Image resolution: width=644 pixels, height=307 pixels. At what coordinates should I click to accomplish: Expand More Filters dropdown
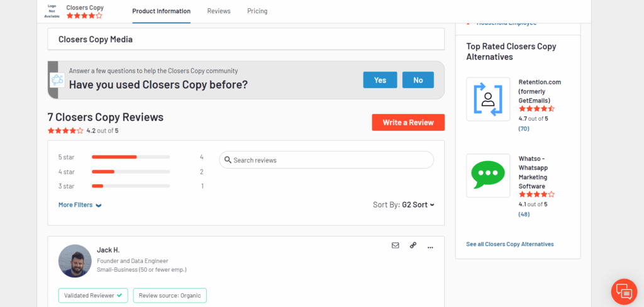(x=80, y=204)
